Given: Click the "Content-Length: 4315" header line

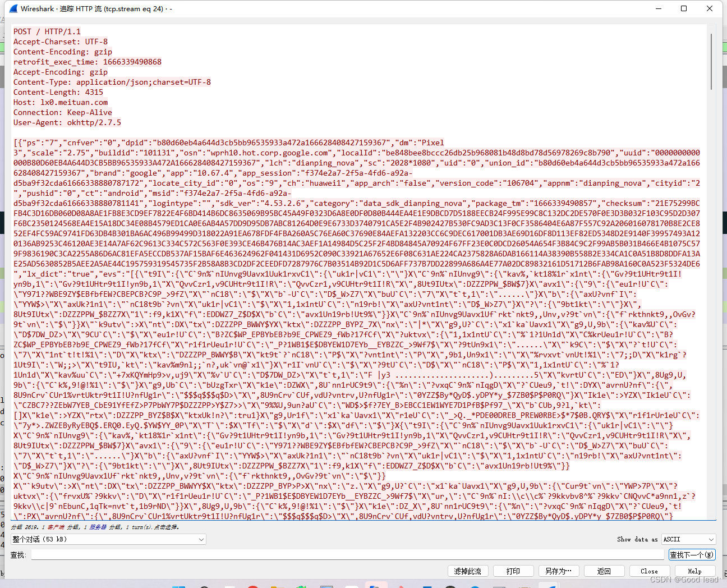Looking at the screenshot, I should [x=58, y=93].
